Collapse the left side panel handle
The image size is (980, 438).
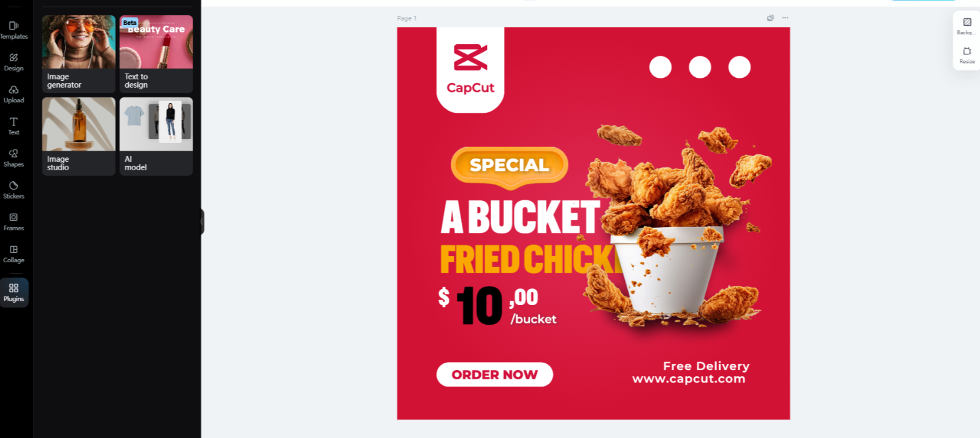[202, 222]
